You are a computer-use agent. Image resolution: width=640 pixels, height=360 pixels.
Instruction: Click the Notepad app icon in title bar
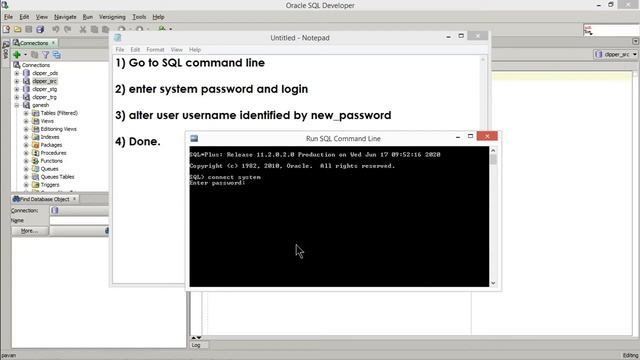[x=118, y=38]
